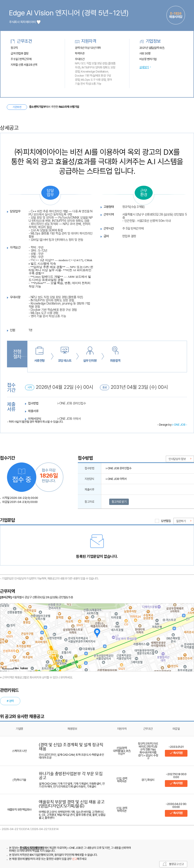The image size is (194, 868).
Task: Select the 서류전형 briefcase icon
Action: 39,350
